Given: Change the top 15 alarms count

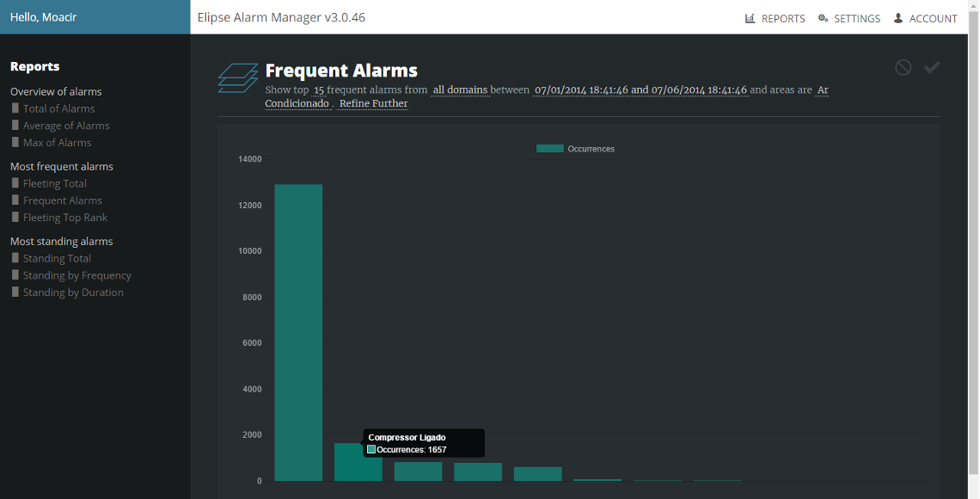Looking at the screenshot, I should click(x=319, y=90).
